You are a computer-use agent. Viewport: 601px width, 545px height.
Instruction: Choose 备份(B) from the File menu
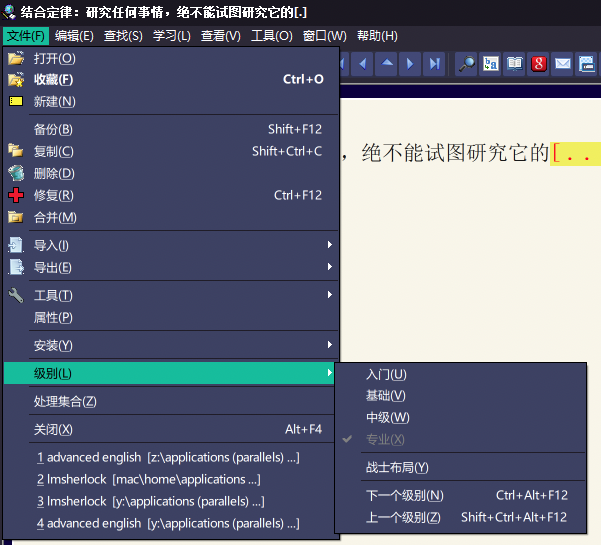171,129
